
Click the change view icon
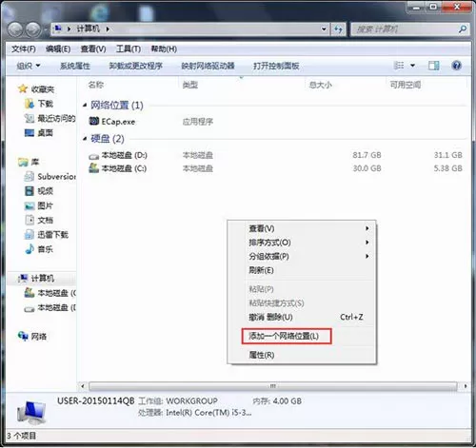[x=399, y=66]
